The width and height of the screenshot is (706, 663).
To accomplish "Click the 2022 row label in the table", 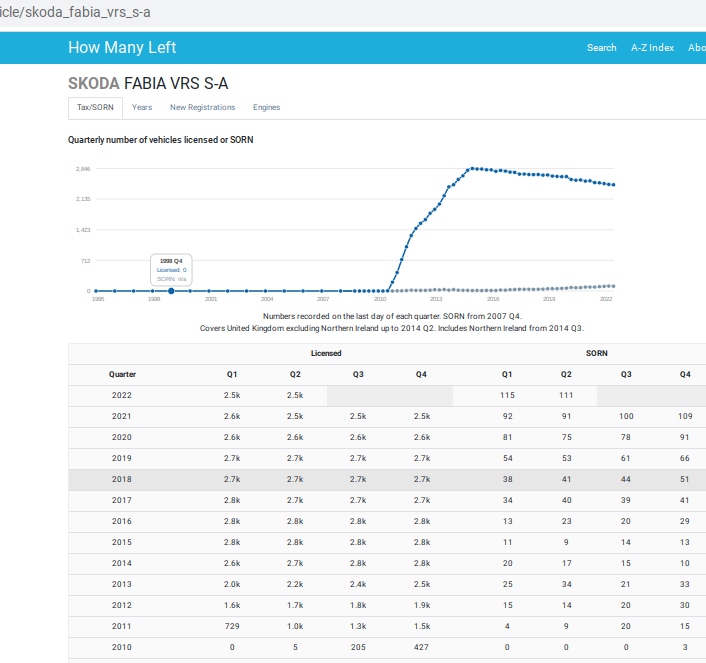I will (x=122, y=395).
